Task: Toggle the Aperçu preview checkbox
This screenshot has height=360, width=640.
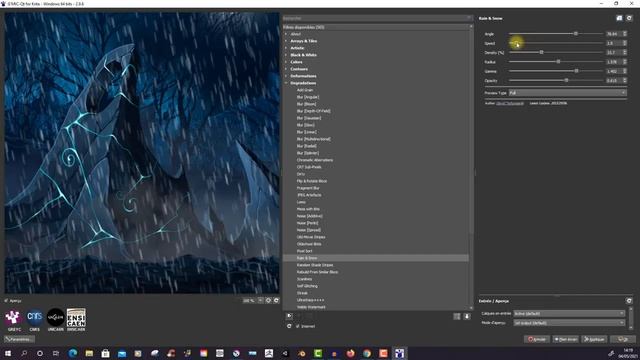Action: point(6,301)
